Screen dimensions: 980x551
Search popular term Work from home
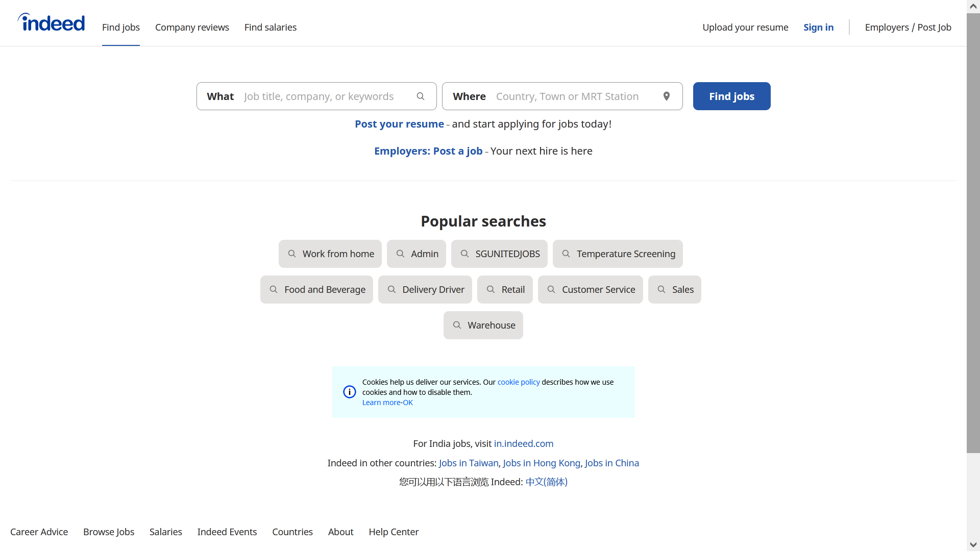[x=330, y=254]
